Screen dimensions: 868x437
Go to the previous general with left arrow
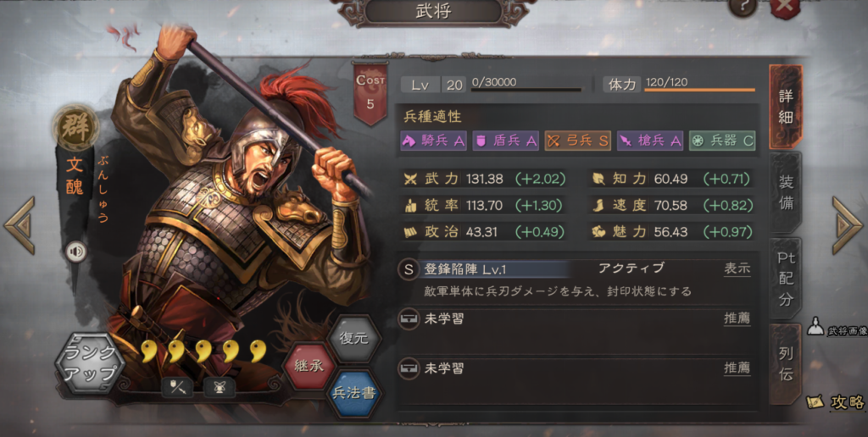(x=19, y=225)
